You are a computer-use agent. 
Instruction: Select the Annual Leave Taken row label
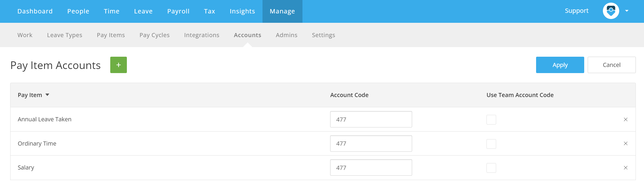click(44, 119)
